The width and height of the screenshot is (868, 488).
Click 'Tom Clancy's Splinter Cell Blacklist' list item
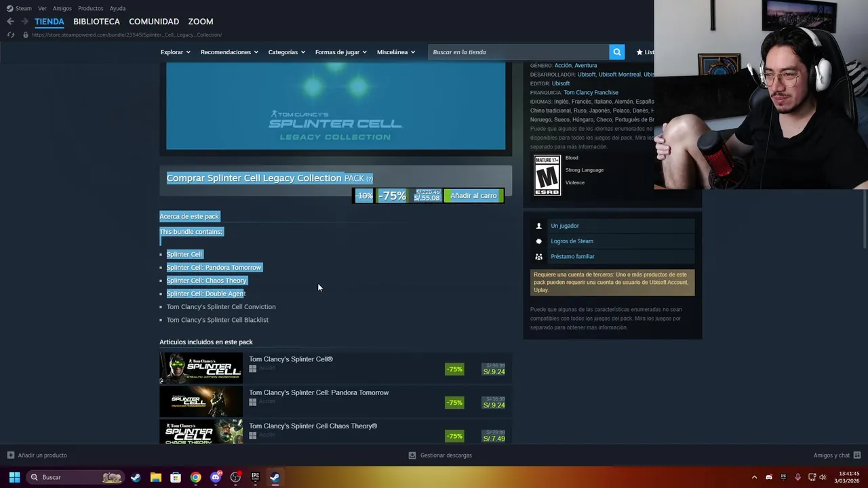tap(218, 320)
